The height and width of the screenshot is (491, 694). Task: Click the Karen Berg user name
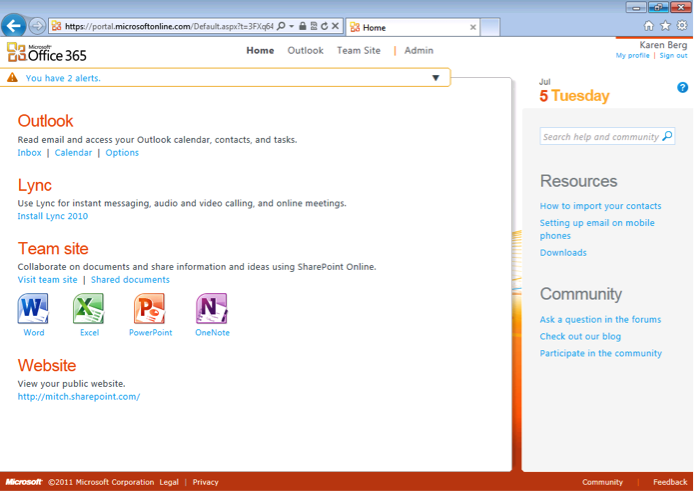click(x=663, y=45)
